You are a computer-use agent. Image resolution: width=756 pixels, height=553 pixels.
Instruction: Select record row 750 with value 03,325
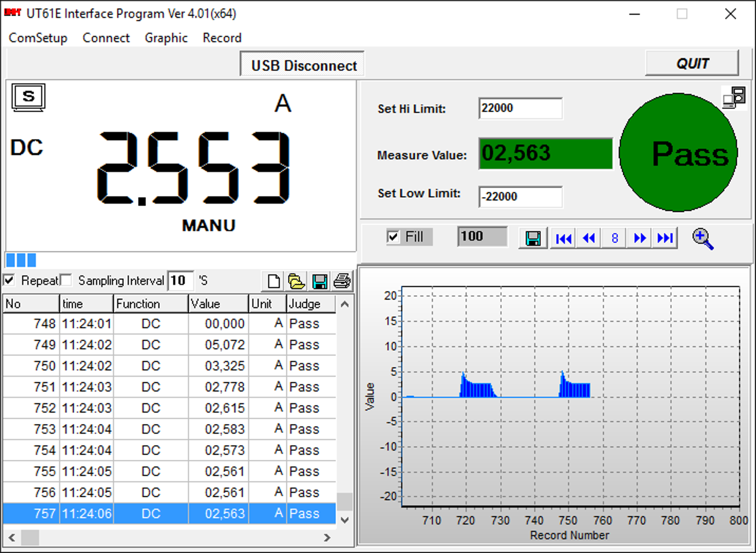coord(170,366)
